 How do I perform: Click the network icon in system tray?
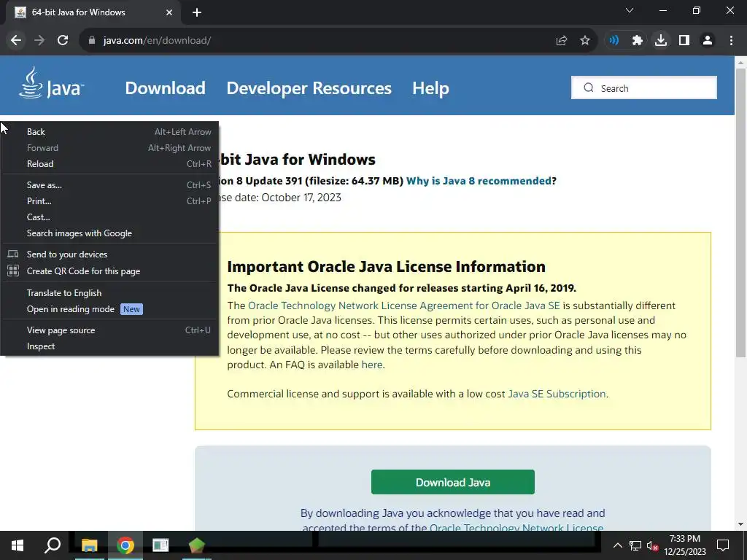point(635,545)
